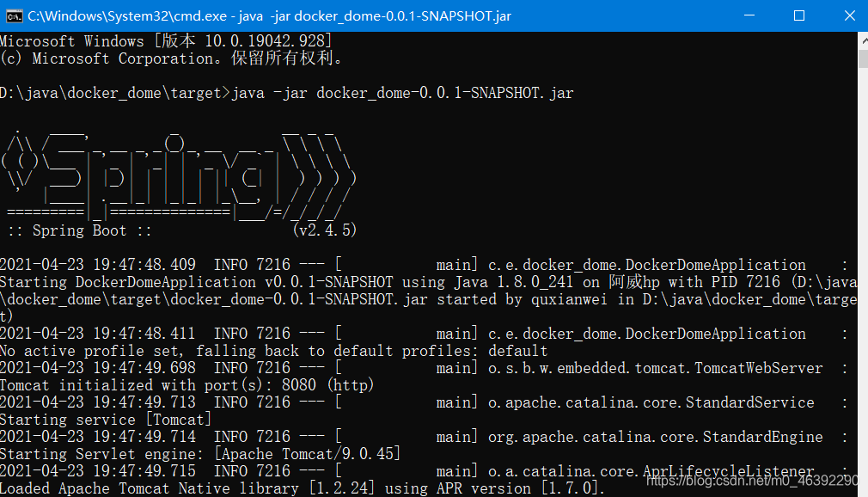This screenshot has width=868, height=497.
Task: Click the timestamp '2021-04-23 19:47:49.698'
Action: click(x=98, y=368)
